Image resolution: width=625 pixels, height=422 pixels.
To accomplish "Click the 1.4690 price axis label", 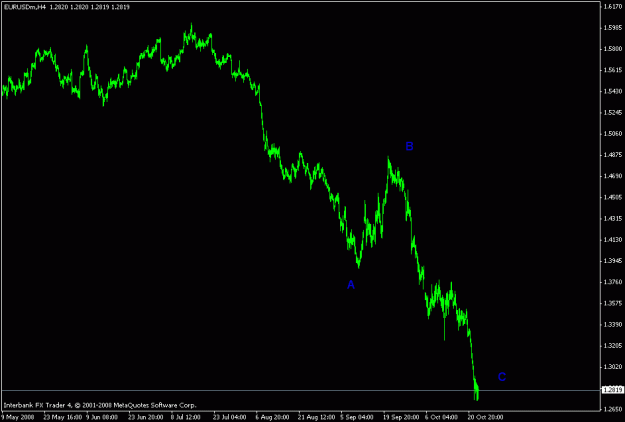I will 613,176.
